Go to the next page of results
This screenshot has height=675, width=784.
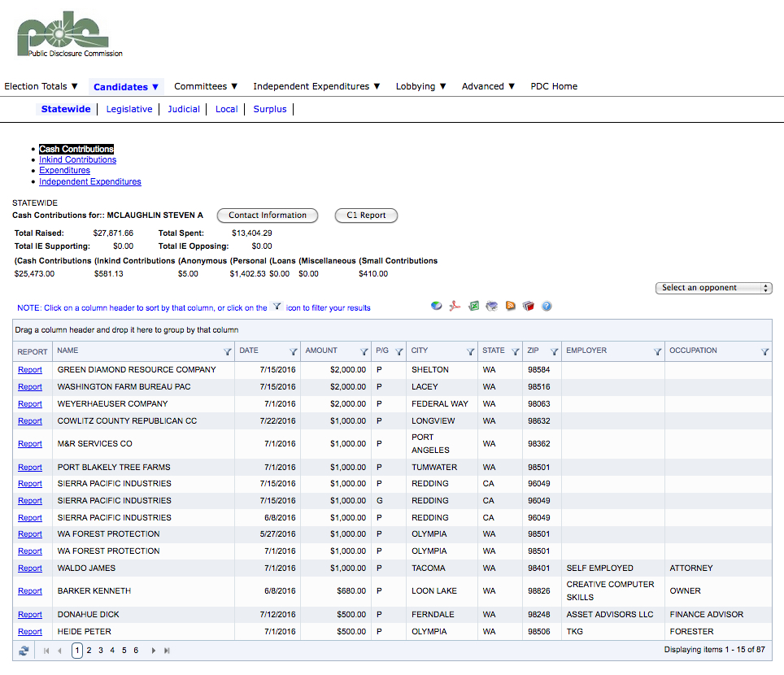click(x=153, y=651)
